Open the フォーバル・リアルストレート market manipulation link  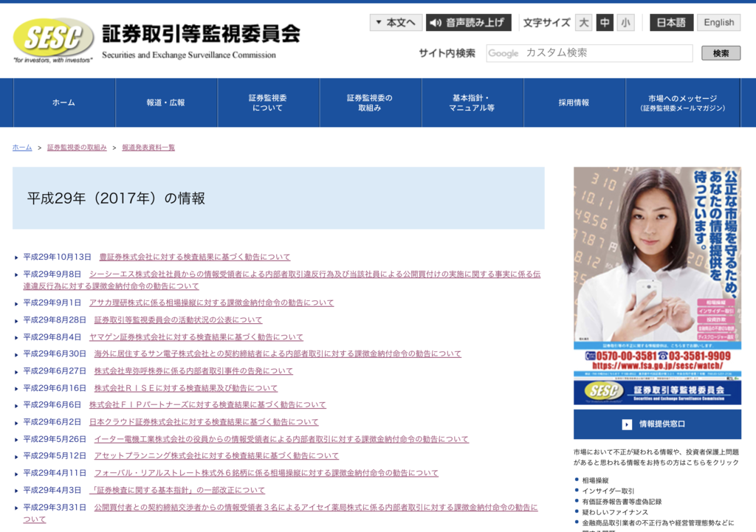pos(266,473)
